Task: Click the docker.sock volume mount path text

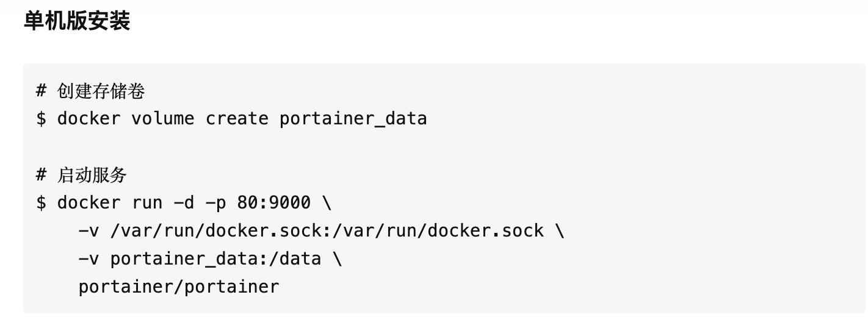Action: point(327,230)
